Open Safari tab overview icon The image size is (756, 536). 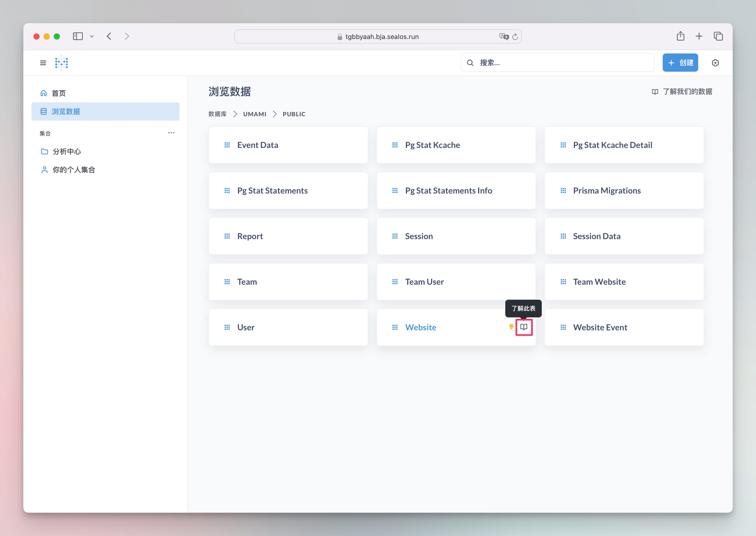718,36
